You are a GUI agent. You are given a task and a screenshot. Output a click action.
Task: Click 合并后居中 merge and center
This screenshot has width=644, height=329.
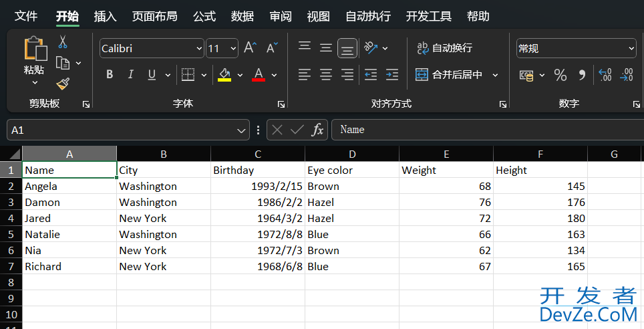click(449, 74)
